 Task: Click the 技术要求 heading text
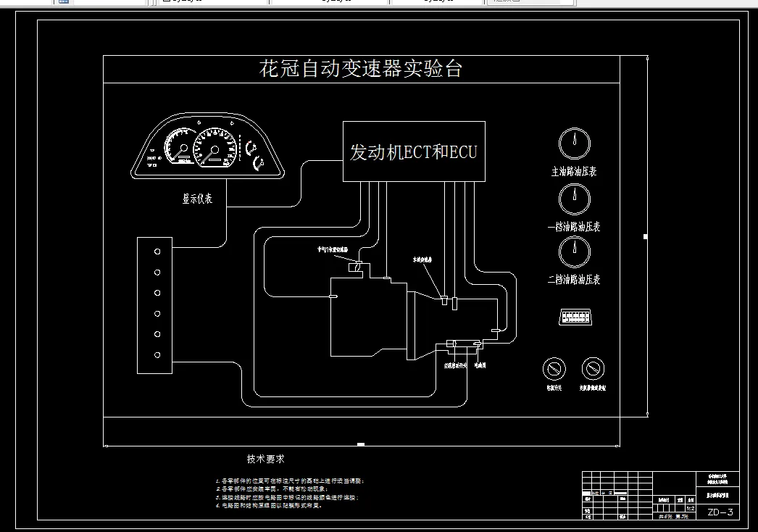pos(265,458)
